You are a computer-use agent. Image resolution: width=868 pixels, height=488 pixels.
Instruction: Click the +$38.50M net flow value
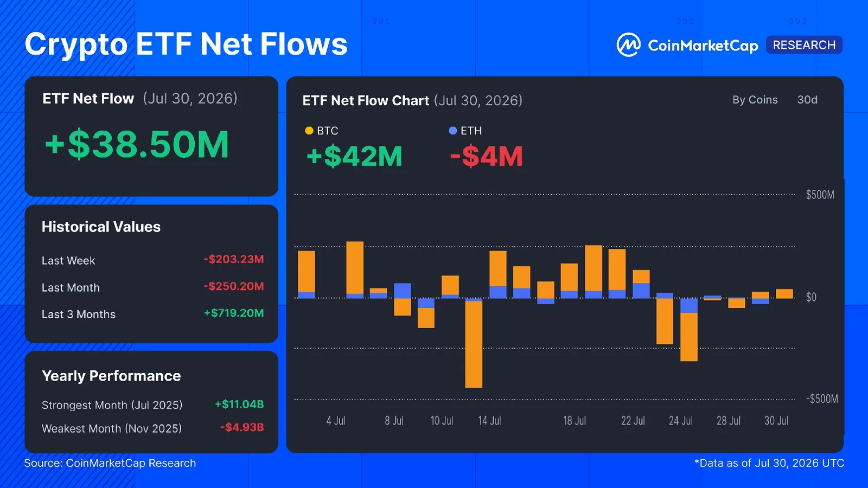pos(137,145)
